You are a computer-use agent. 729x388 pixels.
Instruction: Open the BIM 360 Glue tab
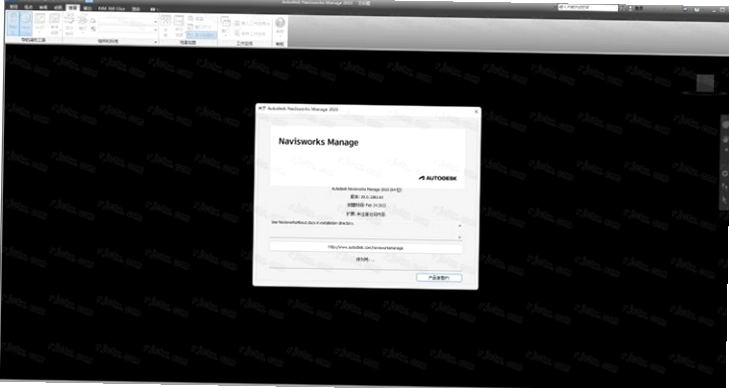point(112,9)
